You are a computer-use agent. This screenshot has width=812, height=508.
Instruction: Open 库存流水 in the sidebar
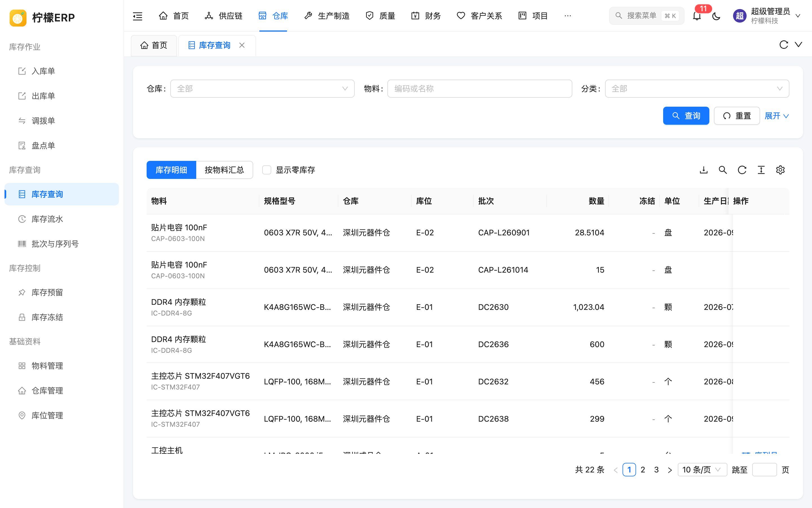(62, 219)
